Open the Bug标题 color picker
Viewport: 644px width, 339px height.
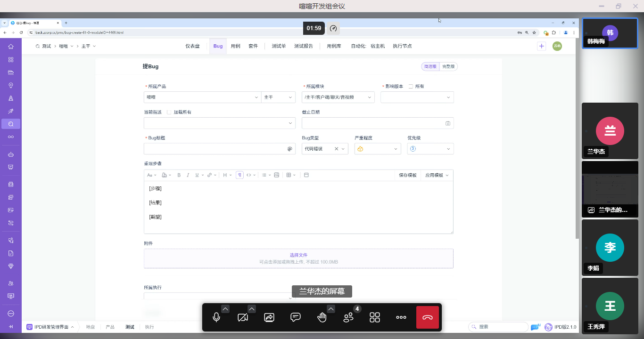tap(290, 149)
